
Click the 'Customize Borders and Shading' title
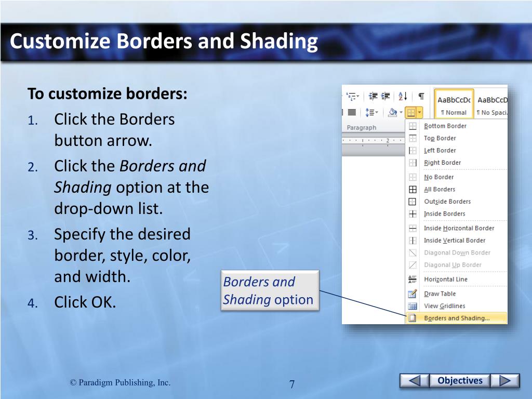pyautogui.click(x=164, y=41)
